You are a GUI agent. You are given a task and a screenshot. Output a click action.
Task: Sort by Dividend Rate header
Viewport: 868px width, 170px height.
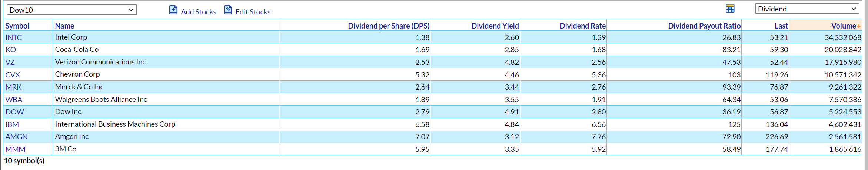click(582, 26)
